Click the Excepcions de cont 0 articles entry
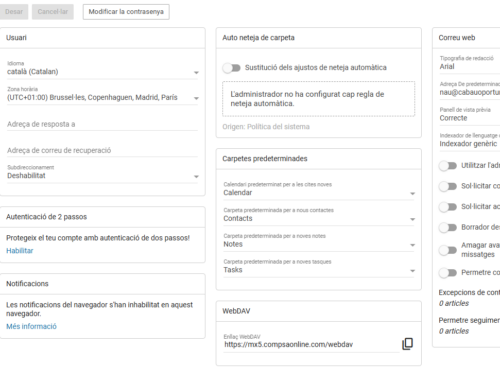 [469, 298]
